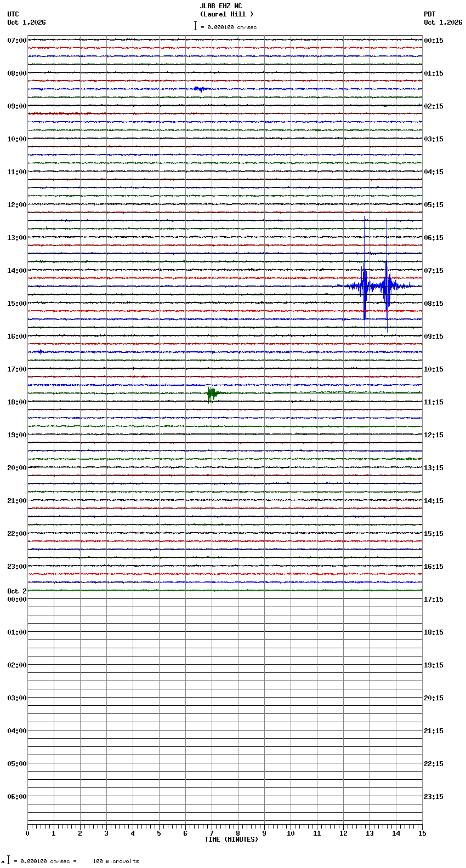Click the 01:00 UTC time label
The height and width of the screenshot is (868, 466).
click(17, 632)
